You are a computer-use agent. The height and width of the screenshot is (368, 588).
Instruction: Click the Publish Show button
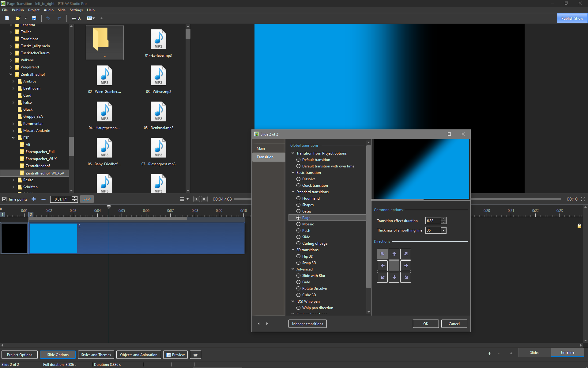pyautogui.click(x=572, y=18)
